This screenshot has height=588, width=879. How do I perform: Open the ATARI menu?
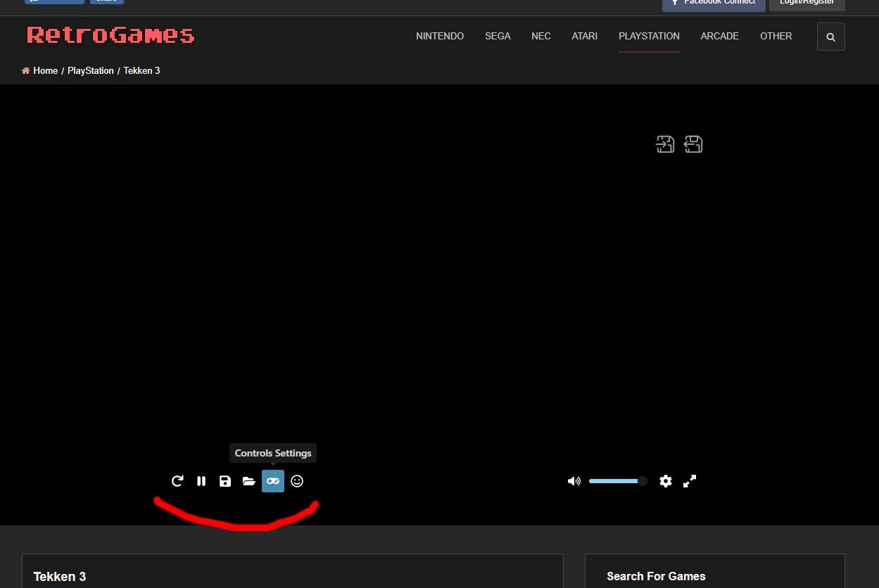coord(585,36)
